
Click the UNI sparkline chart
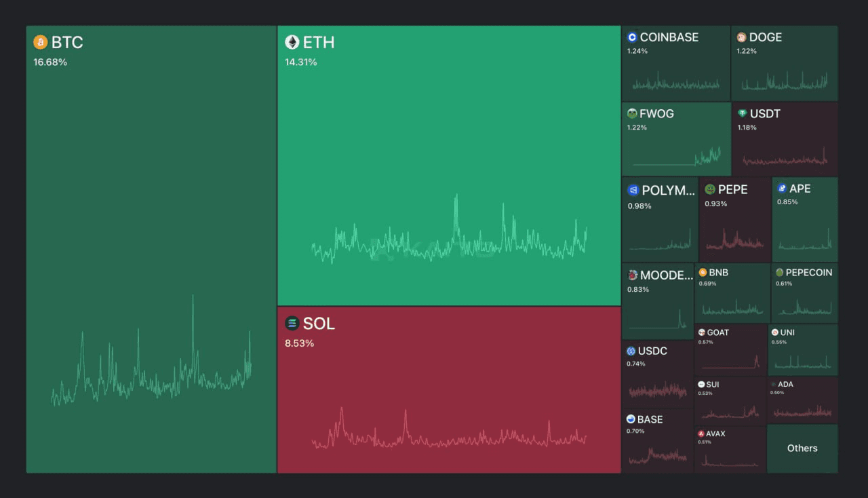[x=802, y=362]
